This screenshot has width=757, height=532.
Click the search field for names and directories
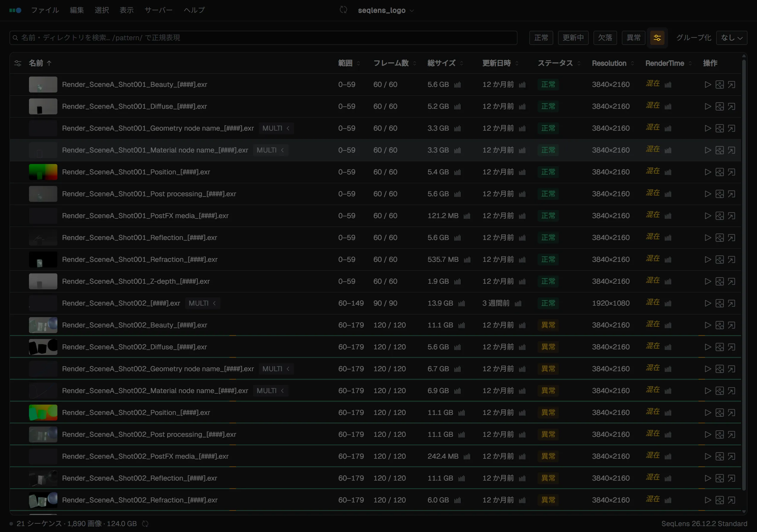click(263, 38)
